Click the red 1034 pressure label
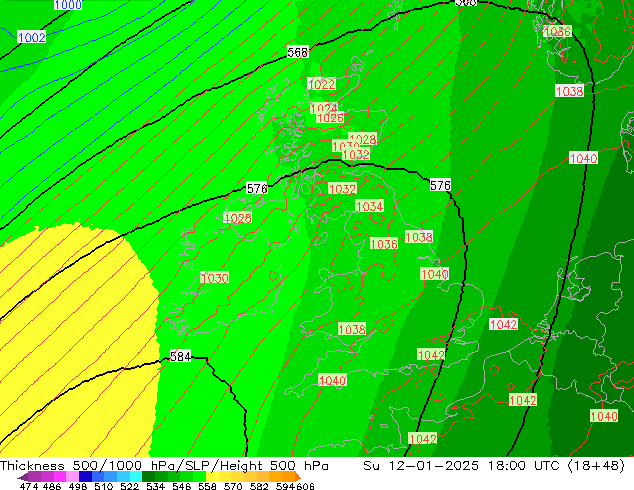 369,206
